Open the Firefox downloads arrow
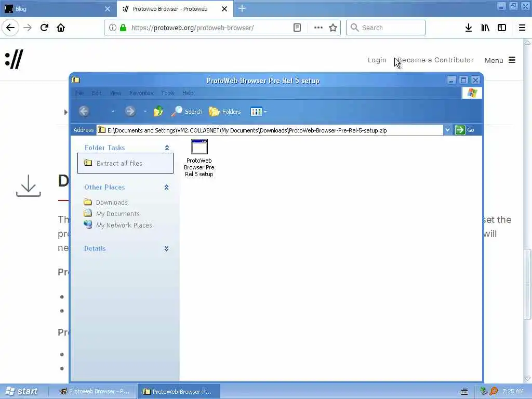This screenshot has height=399, width=532. tap(469, 28)
